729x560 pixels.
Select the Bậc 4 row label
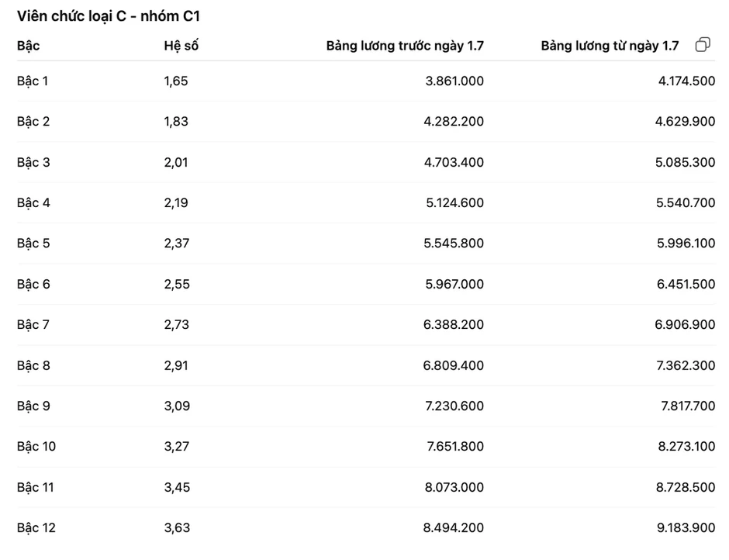point(33,202)
